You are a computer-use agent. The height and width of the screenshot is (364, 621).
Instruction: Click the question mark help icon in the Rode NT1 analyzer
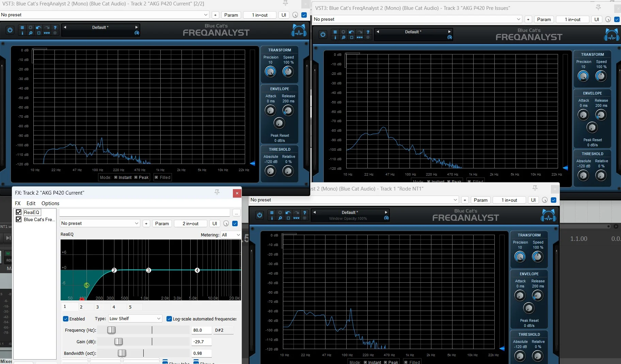pyautogui.click(x=305, y=213)
